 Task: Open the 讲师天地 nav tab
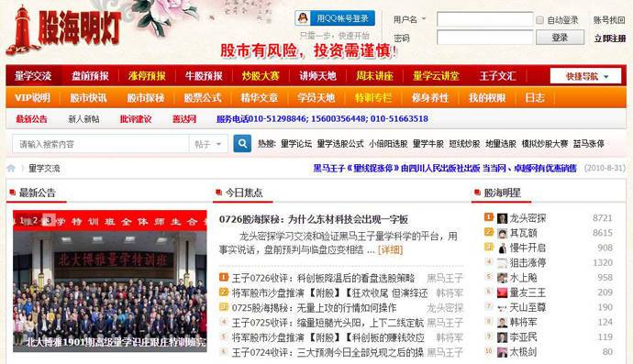(317, 75)
